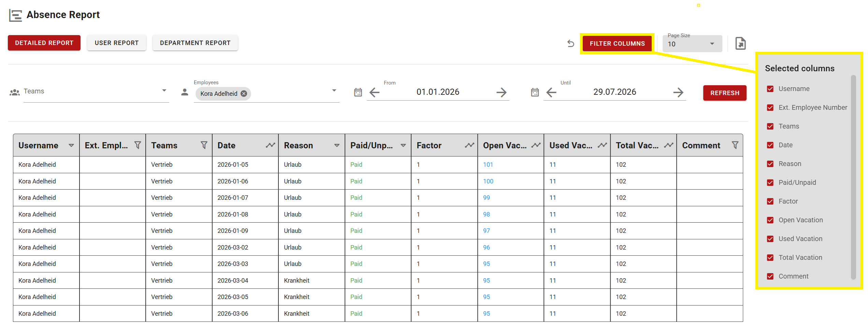The width and height of the screenshot is (868, 328).
Task: Open the Page Size dropdown
Action: [x=692, y=44]
